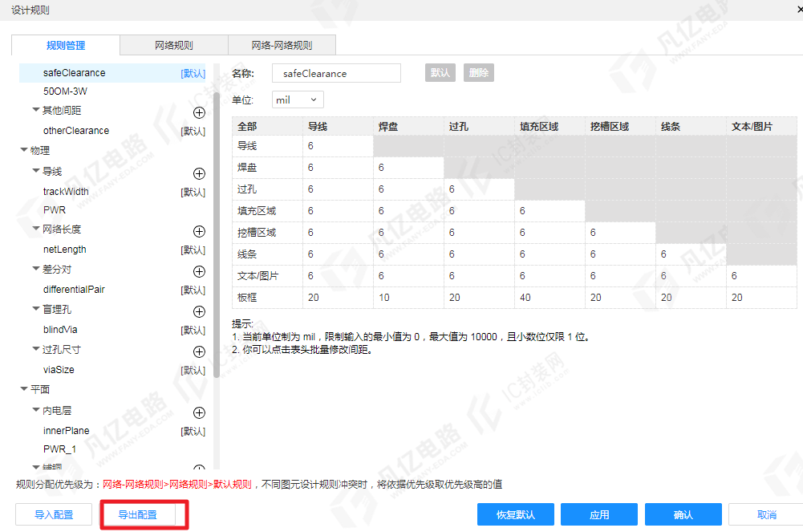Open the 网络规则 tab
The height and width of the screenshot is (532, 803).
[174, 45]
